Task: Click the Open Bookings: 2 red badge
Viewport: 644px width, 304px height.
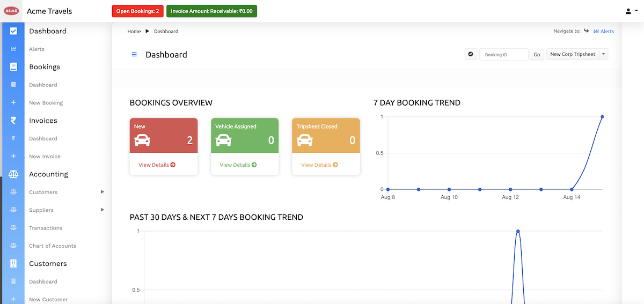Action: coord(137,11)
